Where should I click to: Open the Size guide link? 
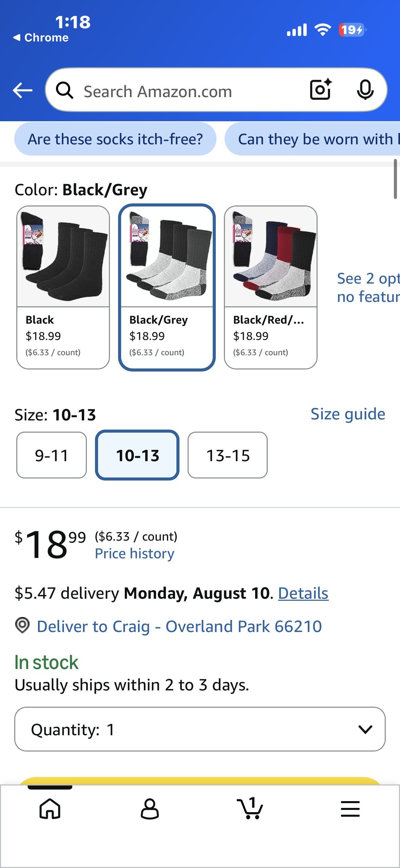pos(348,414)
